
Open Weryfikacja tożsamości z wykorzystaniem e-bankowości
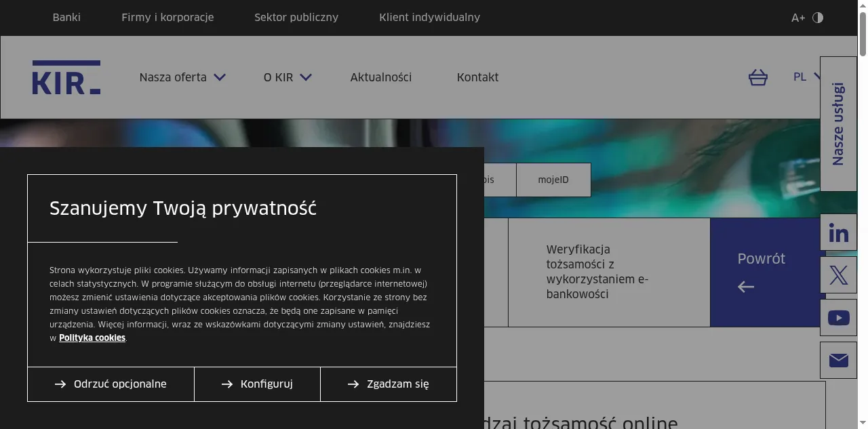click(609, 272)
